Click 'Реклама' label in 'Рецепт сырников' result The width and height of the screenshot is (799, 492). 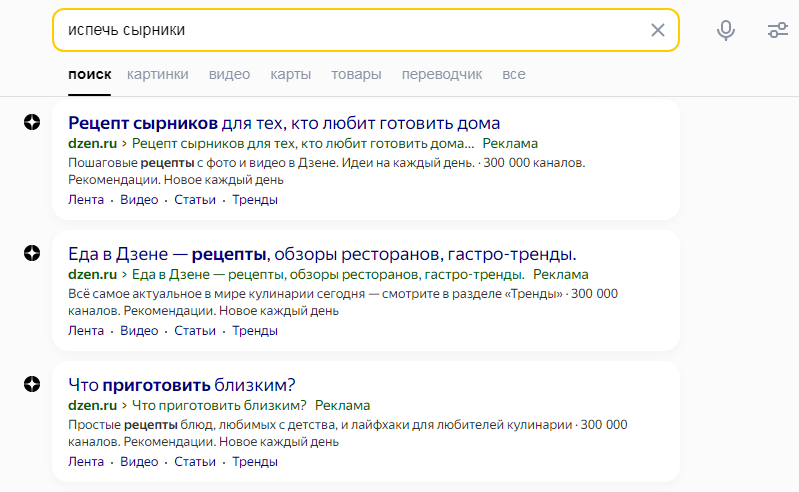coord(510,144)
